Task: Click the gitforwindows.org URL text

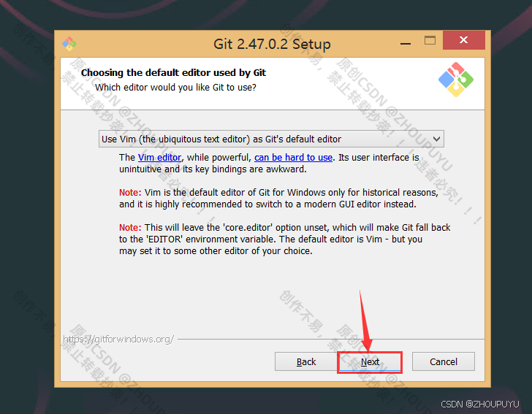Action: (x=118, y=339)
